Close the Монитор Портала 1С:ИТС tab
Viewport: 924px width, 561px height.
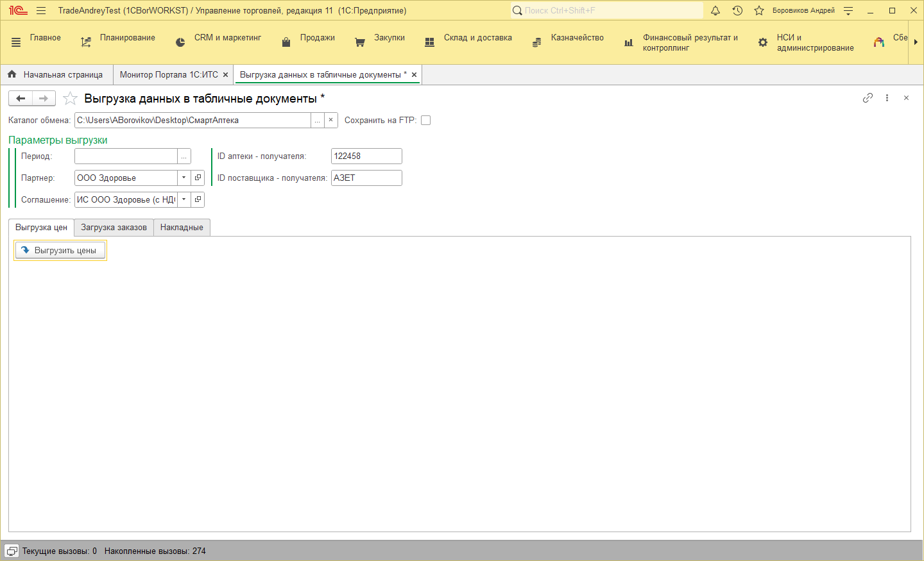[x=225, y=75]
